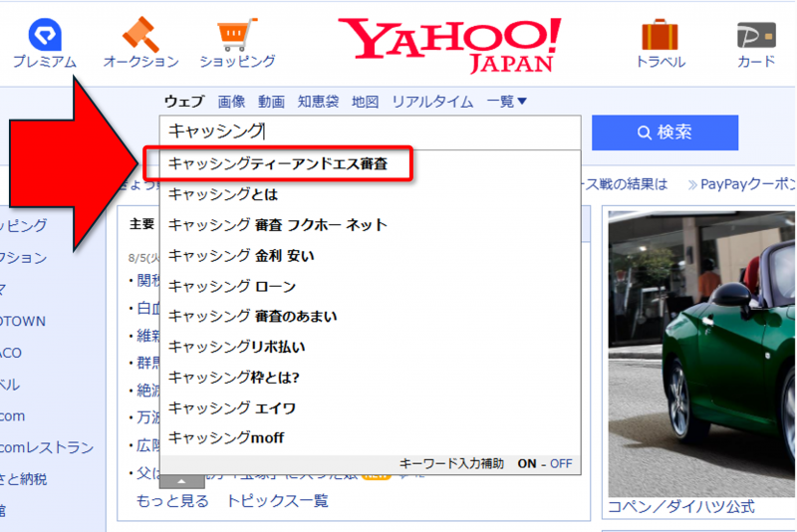Open the もっと見る link
The height and width of the screenshot is (532, 797).
(x=172, y=501)
